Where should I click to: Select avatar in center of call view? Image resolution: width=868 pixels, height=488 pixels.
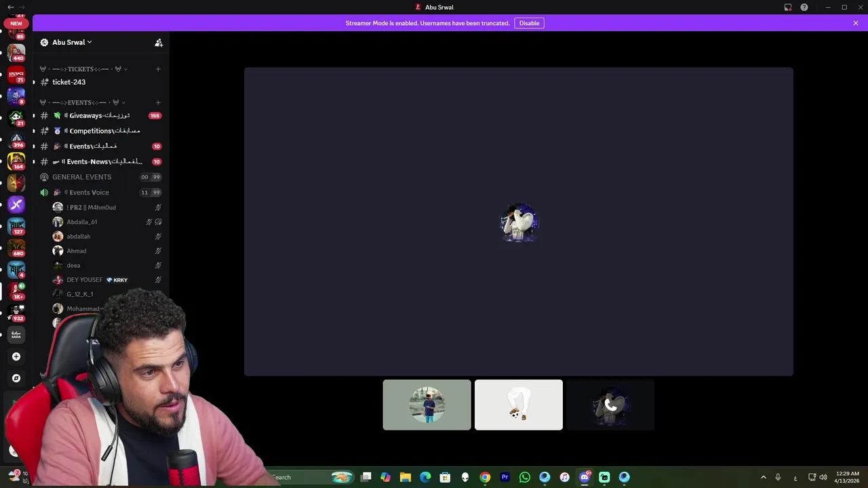coord(519,222)
